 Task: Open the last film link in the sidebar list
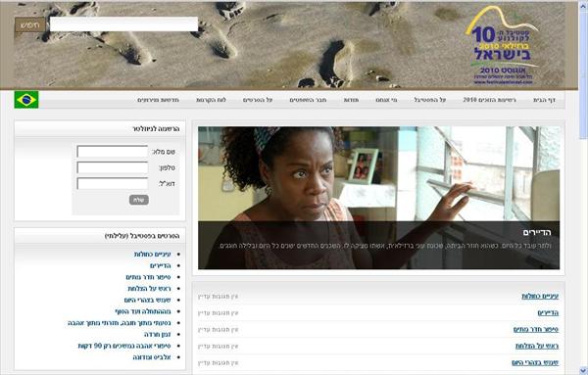(152, 357)
